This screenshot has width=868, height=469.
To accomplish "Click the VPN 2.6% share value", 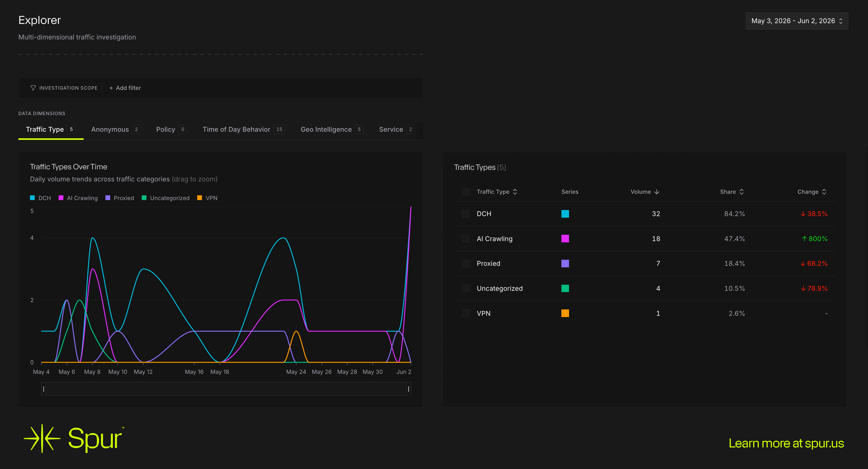I will pyautogui.click(x=737, y=313).
